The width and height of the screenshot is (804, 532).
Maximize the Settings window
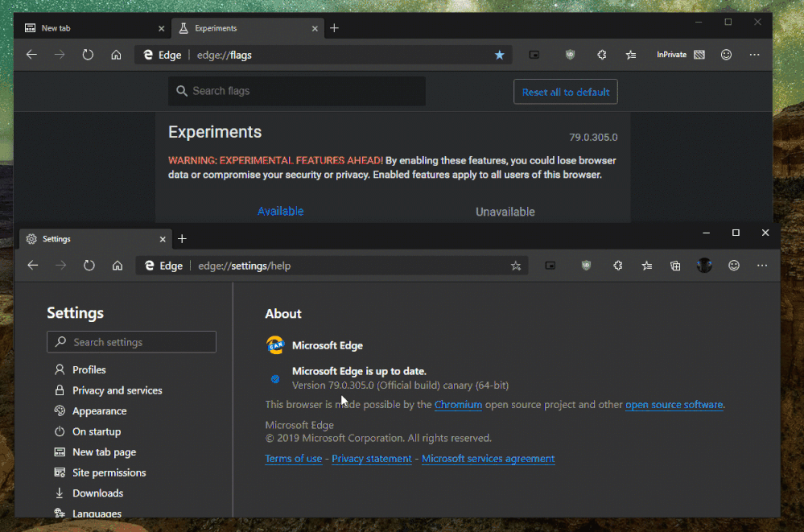736,233
